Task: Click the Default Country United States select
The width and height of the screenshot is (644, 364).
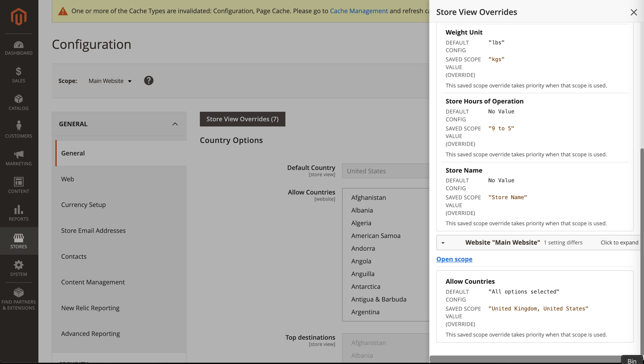Action: pyautogui.click(x=385, y=171)
